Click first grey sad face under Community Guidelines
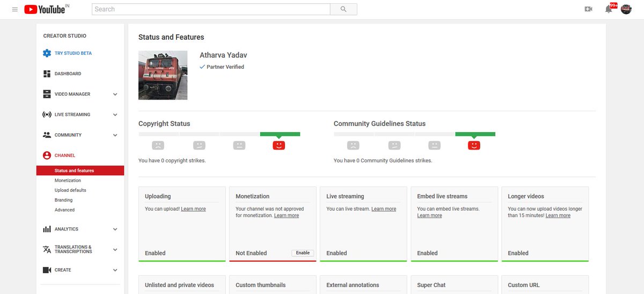 353,145
